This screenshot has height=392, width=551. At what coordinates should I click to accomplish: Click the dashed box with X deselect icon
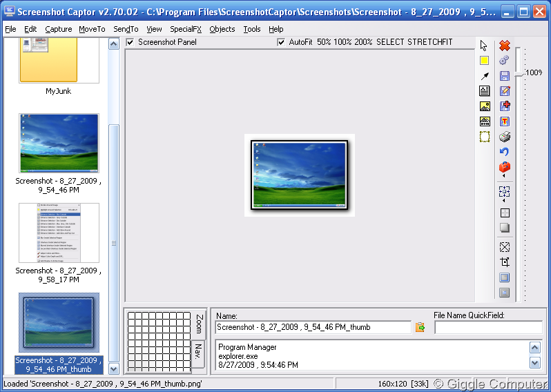[x=505, y=247]
